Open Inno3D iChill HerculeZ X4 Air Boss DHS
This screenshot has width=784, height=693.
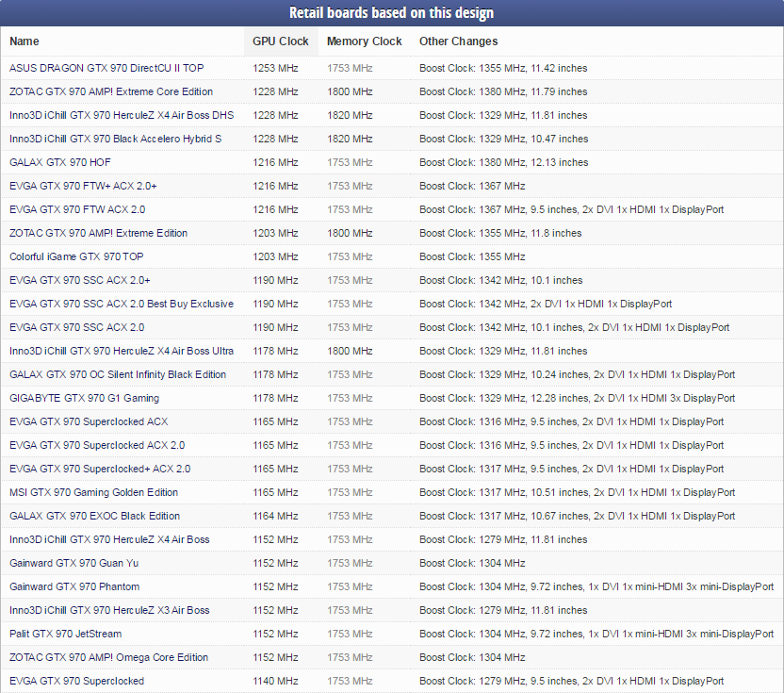coord(122,115)
